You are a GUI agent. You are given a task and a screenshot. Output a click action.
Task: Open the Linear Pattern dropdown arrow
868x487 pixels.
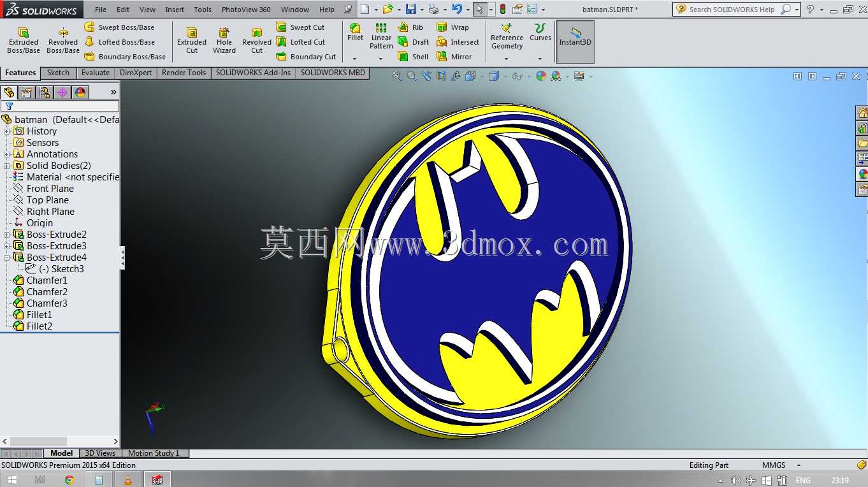[x=381, y=59]
